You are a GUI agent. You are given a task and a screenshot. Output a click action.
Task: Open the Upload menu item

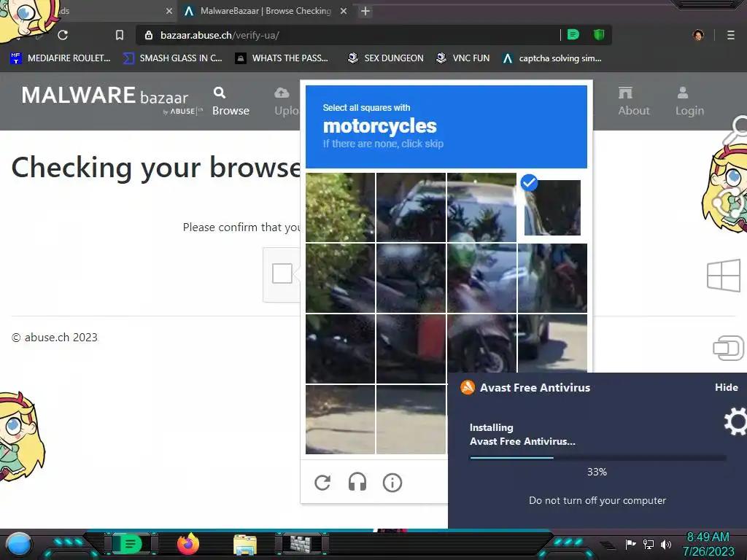tap(286, 101)
